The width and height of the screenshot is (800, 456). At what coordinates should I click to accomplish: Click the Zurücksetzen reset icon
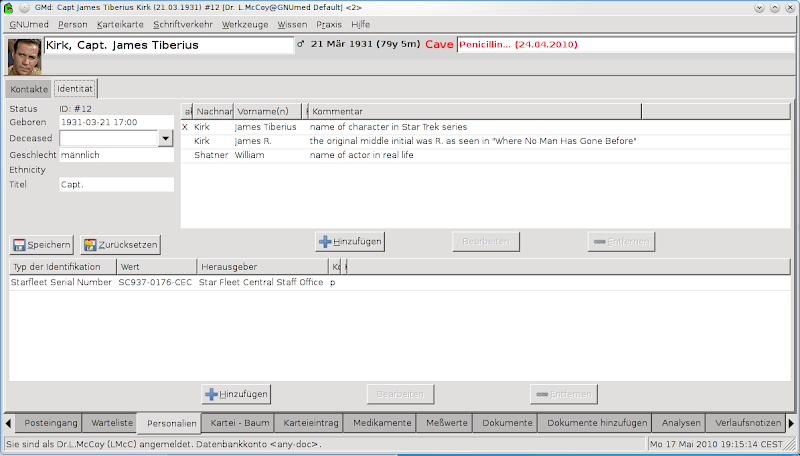pyautogui.click(x=90, y=245)
